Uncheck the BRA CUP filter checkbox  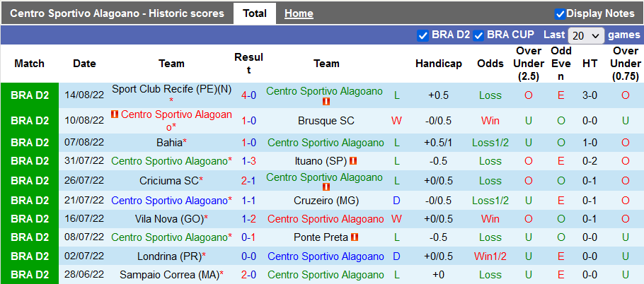tap(478, 35)
